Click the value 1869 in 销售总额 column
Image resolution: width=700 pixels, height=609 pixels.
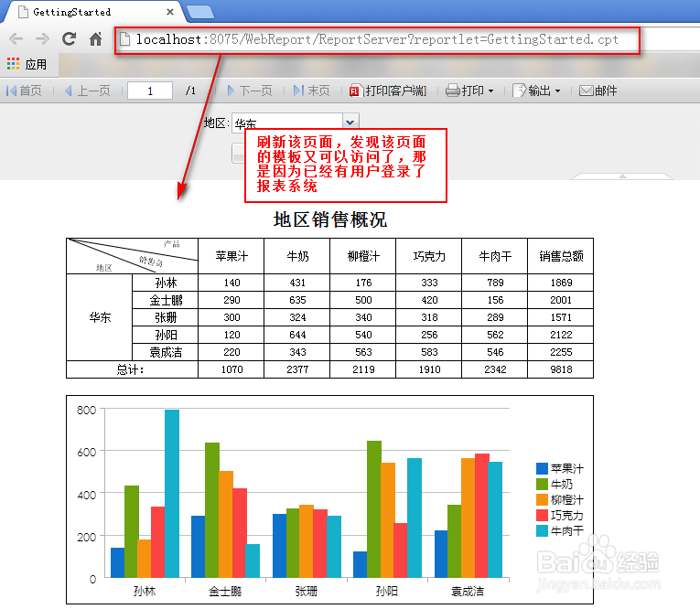click(561, 283)
